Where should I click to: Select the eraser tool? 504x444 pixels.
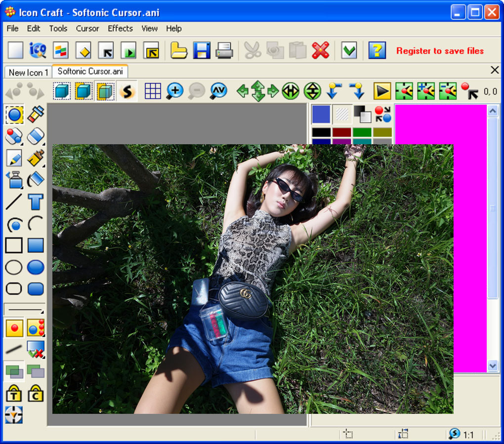pos(36,136)
